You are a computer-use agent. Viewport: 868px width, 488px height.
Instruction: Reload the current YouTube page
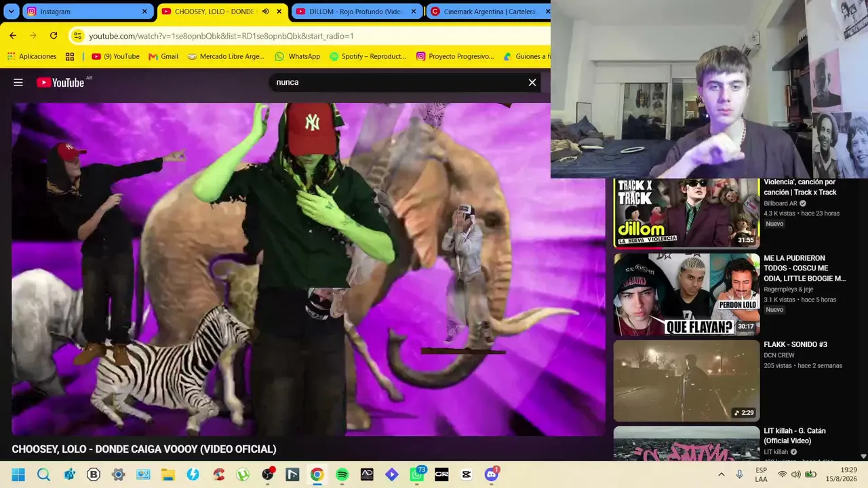54,36
